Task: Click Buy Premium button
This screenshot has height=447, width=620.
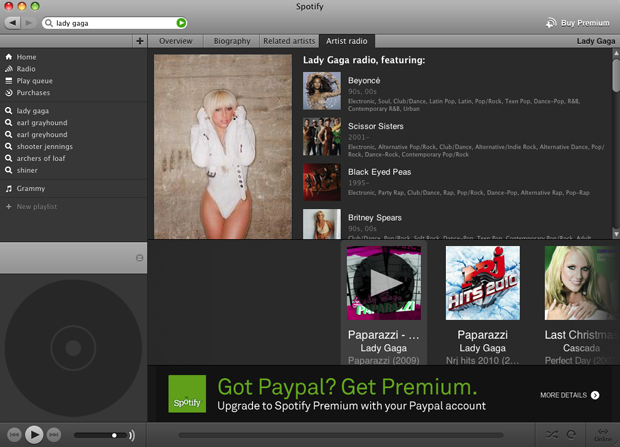Action: tap(578, 22)
